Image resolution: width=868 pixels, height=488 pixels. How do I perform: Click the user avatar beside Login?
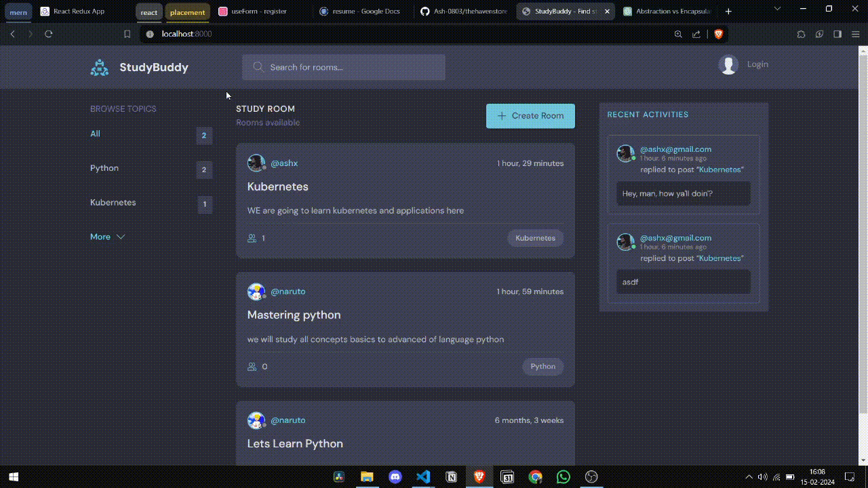tap(728, 64)
